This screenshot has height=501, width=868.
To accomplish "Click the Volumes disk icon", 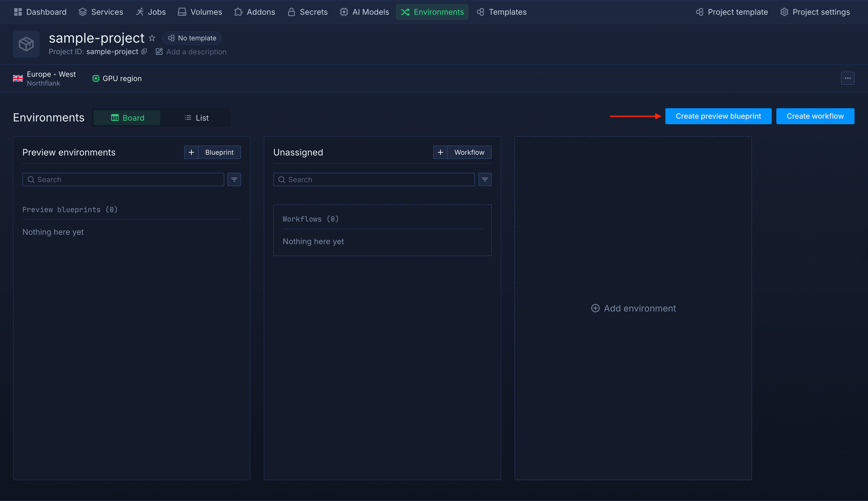I will (x=181, y=12).
